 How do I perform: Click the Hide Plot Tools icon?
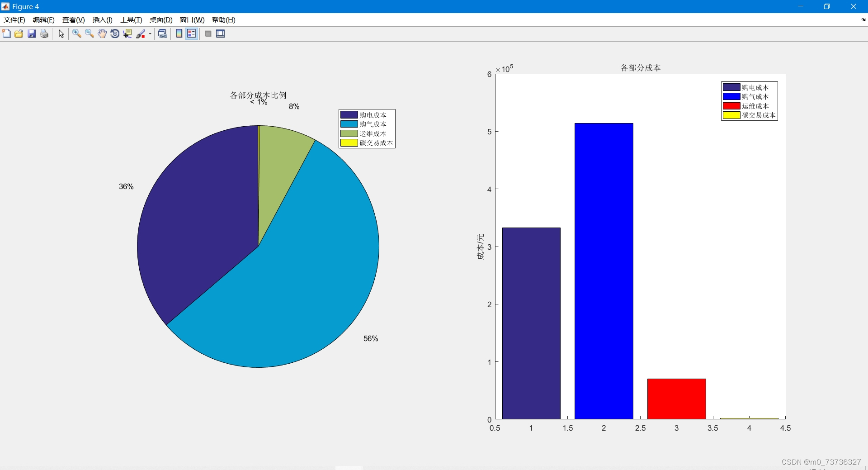[208, 34]
